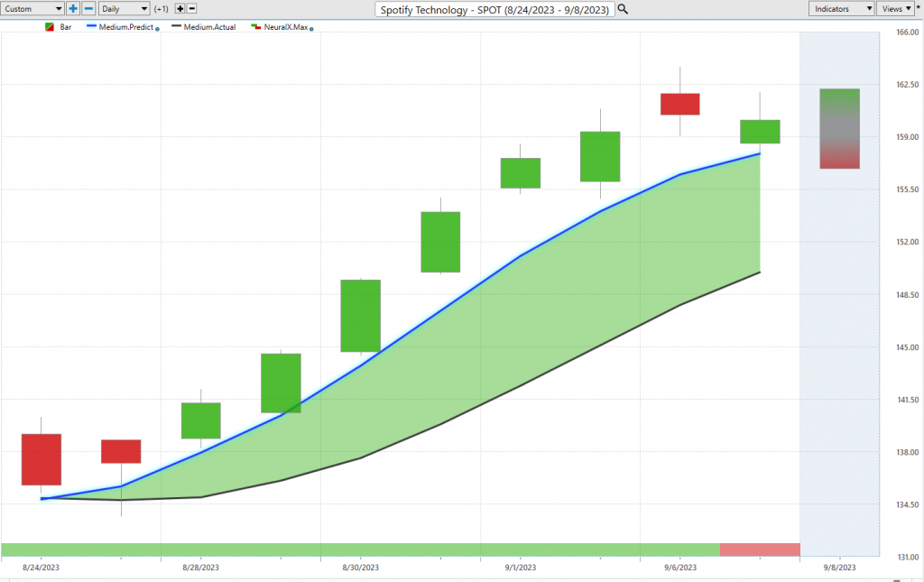Viewport: 924px width, 582px height.
Task: Open the Custom range dropdown
Action: pyautogui.click(x=32, y=9)
